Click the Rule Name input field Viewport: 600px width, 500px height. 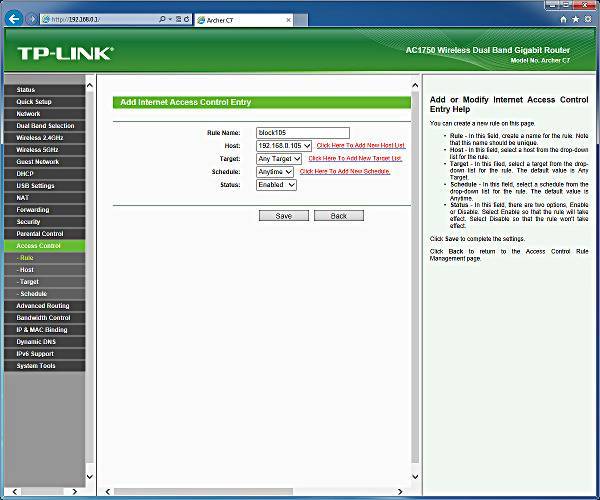pyautogui.click(x=303, y=133)
